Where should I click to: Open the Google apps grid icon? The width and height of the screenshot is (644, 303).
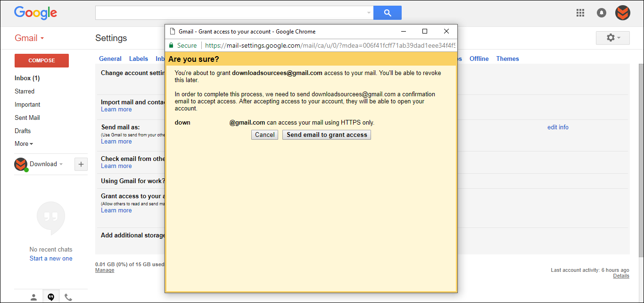[580, 13]
